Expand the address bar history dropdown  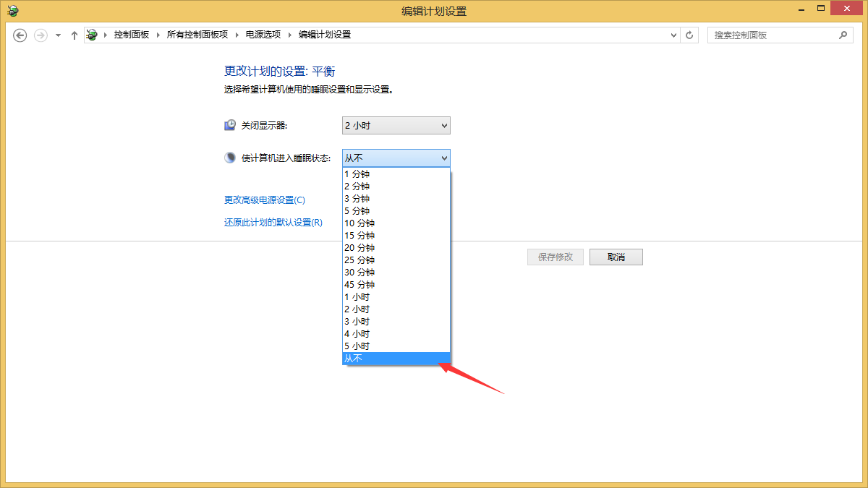673,35
